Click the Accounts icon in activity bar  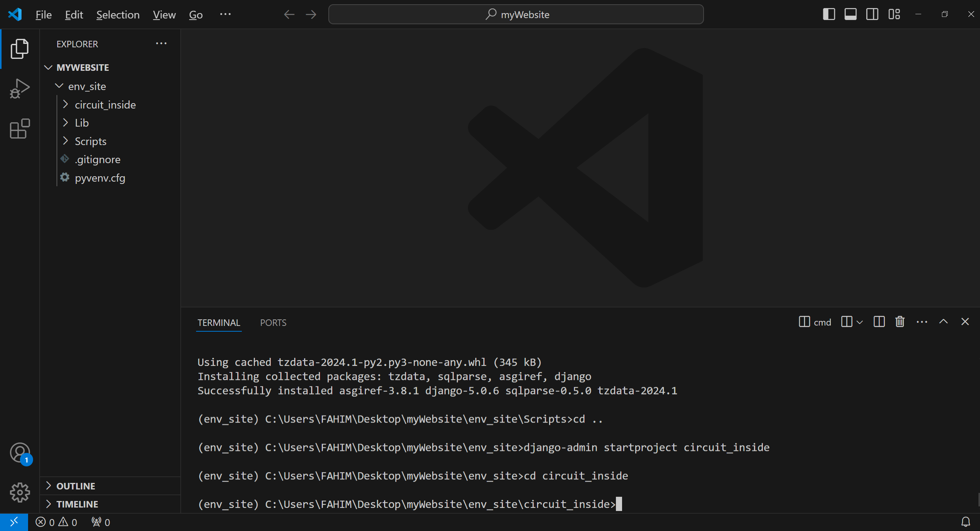tap(20, 453)
